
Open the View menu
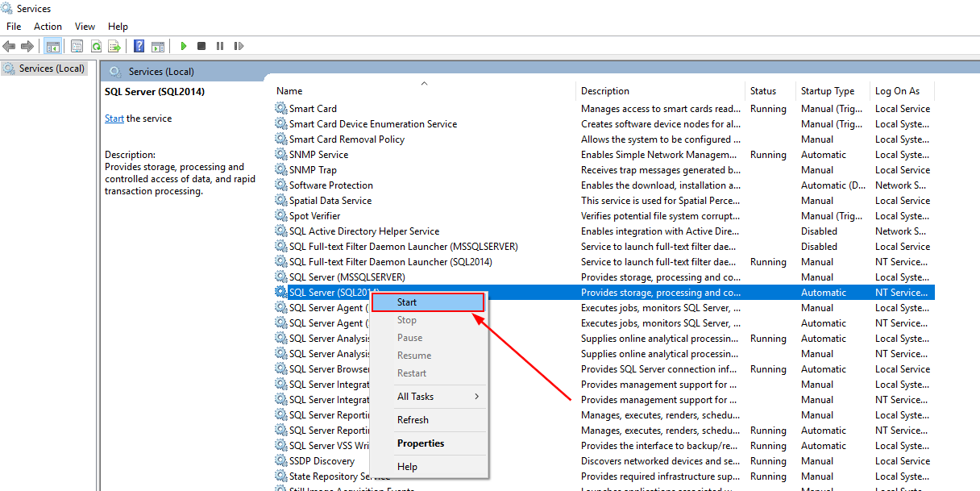(x=85, y=27)
